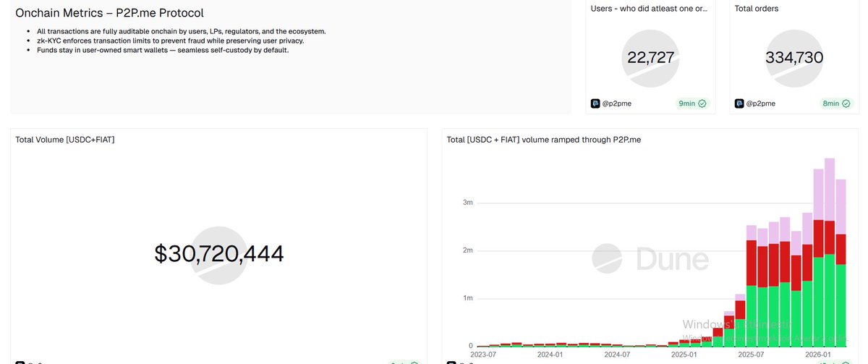The width and height of the screenshot is (868, 364).
Task: Click the 2025-07 x-axis label
Action: click(x=751, y=355)
